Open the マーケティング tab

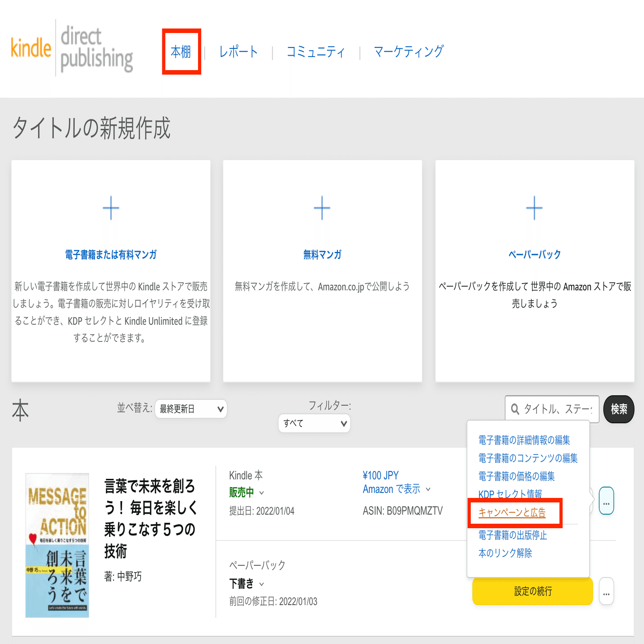click(407, 52)
